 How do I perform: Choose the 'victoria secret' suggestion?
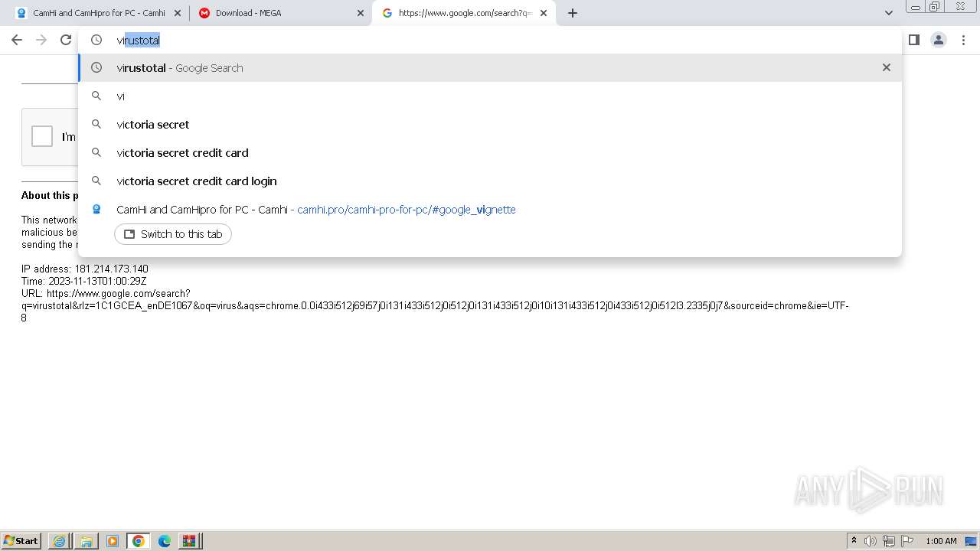click(490, 125)
